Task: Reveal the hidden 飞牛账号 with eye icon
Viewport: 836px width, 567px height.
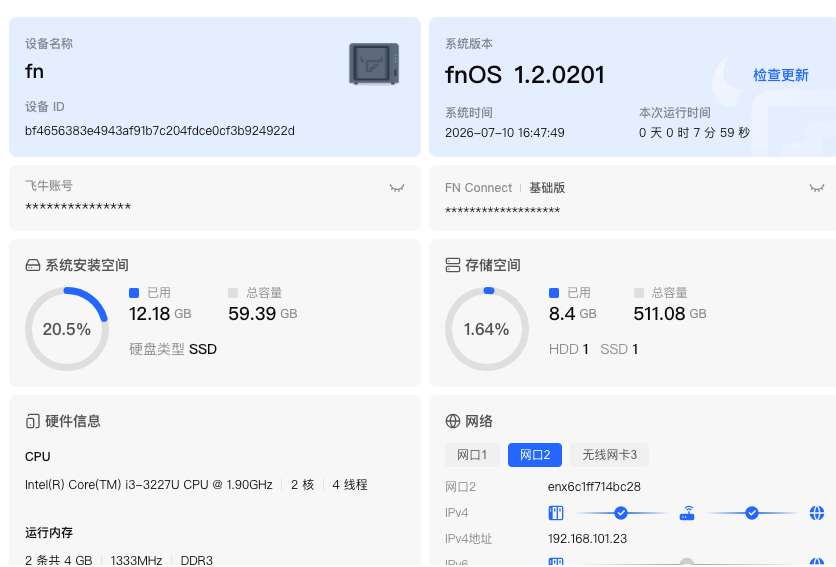Action: 397,188
